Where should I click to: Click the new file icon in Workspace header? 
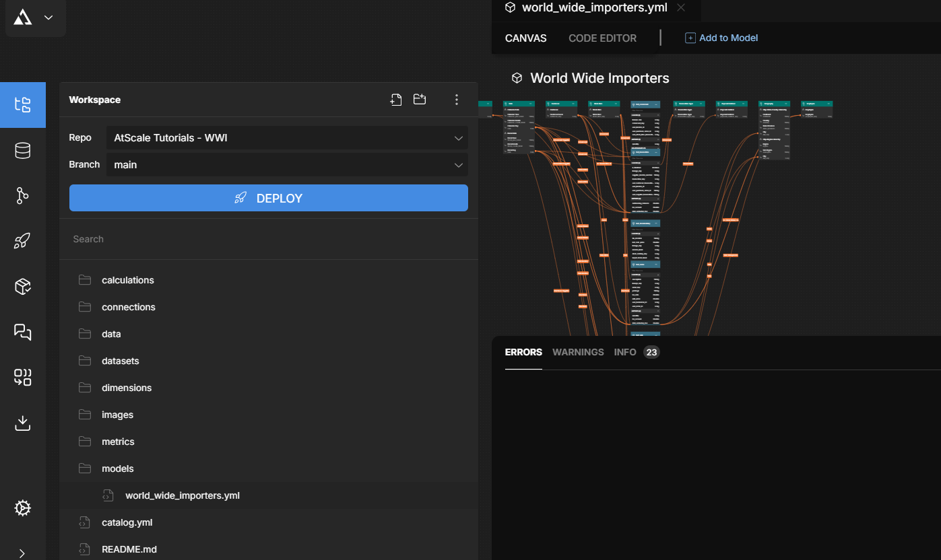[x=396, y=100]
